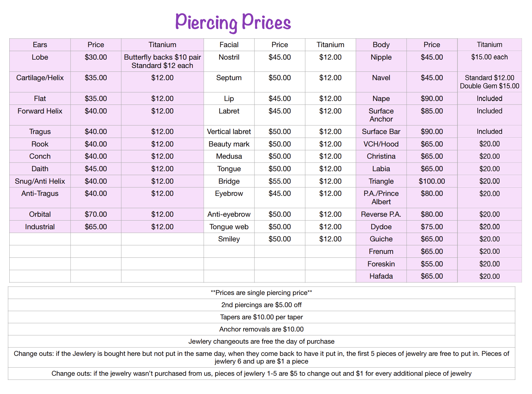Viewport: 532px width, 394px height.
Task: Select the Industrial row label
Action: tap(40, 227)
